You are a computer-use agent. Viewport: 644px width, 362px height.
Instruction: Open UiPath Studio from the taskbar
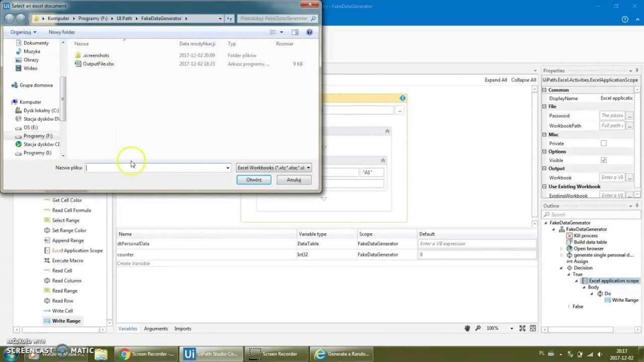coord(210,353)
